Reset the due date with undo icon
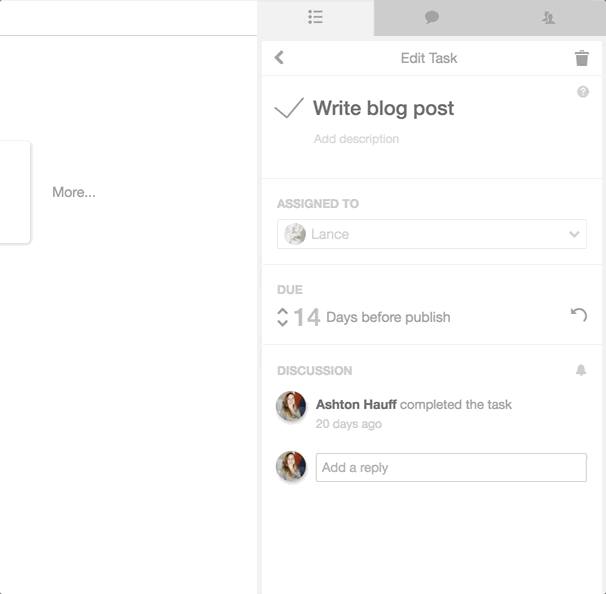The height and width of the screenshot is (594, 606). [x=579, y=315]
